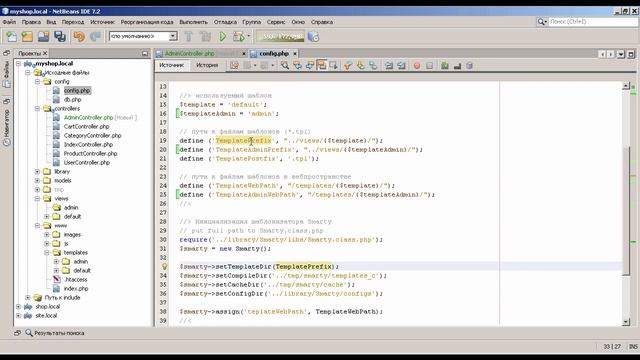Select db.php in the project tree
Viewport: 640px width, 360px height.
(x=72, y=100)
